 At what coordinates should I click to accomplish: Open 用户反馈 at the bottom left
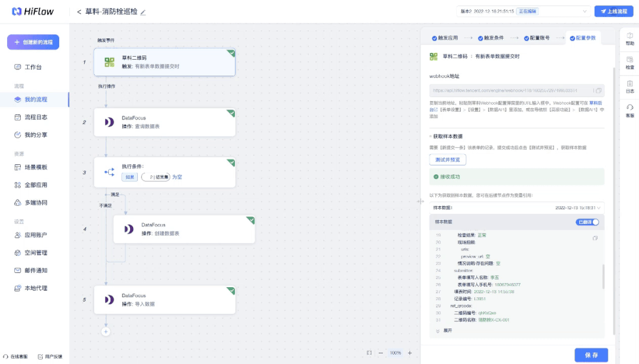click(x=50, y=357)
